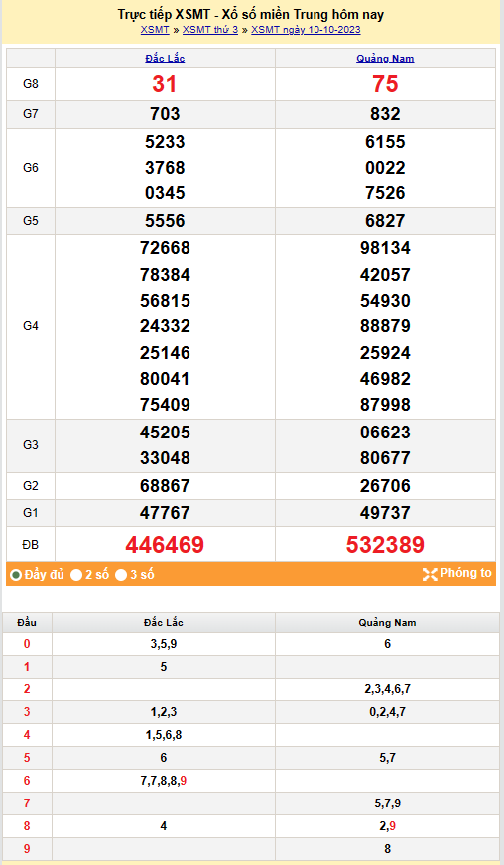
Task: Click the Phóng to label
Action: [x=466, y=573]
